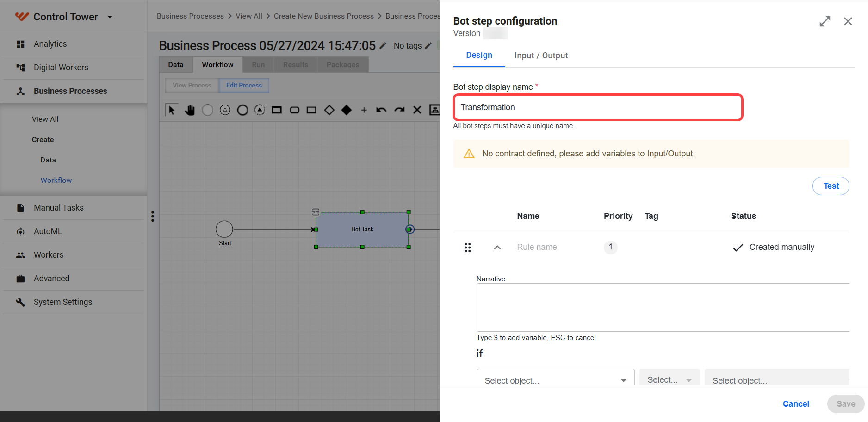The image size is (868, 422).
Task: Click the Manual Tasks document icon
Action: (20, 208)
